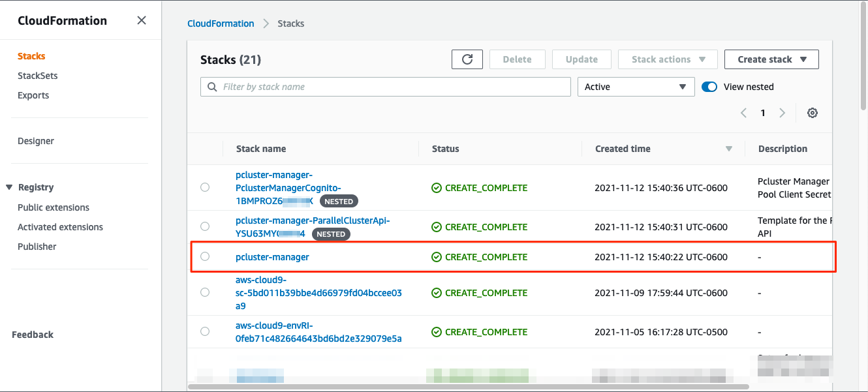The image size is (868, 392).
Task: Open the Active status filter dropdown
Action: point(636,87)
